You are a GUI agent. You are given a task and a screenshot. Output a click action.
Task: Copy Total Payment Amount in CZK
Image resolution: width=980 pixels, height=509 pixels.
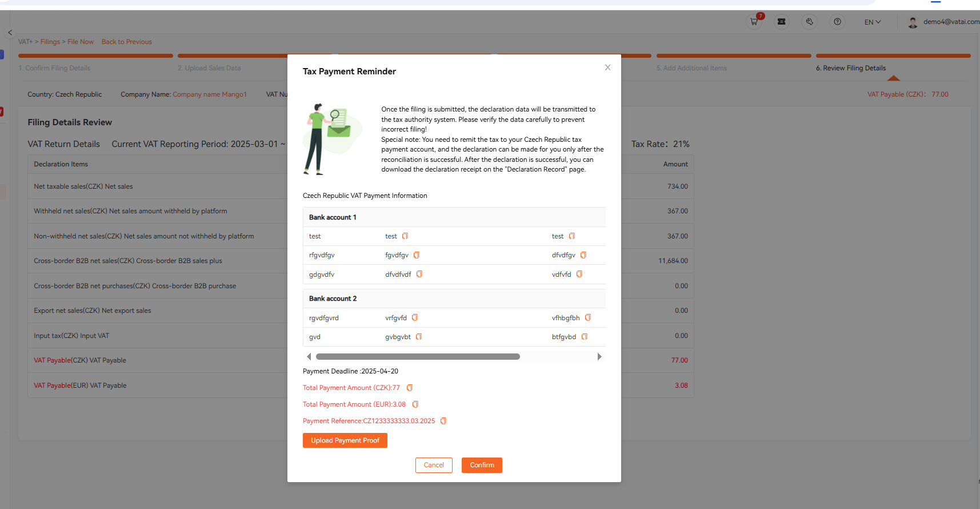tap(410, 388)
